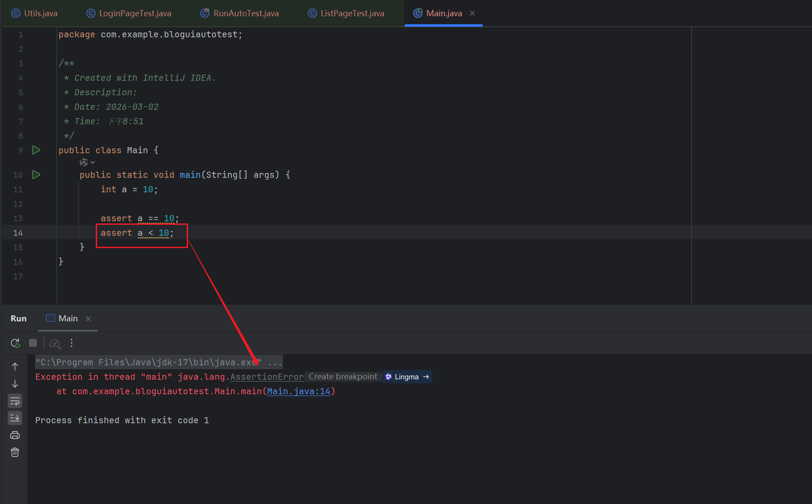Switch to ListPageTest.java tab
This screenshot has width=812, height=504.
(346, 13)
